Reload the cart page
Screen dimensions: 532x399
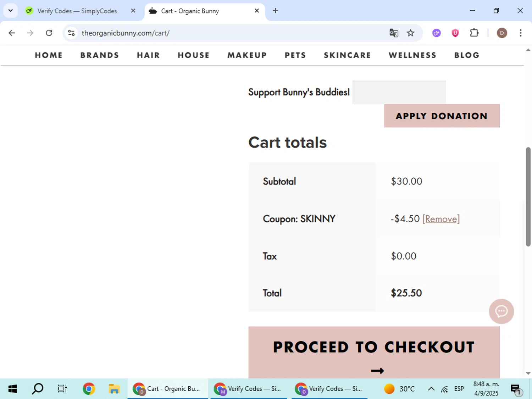(49, 33)
